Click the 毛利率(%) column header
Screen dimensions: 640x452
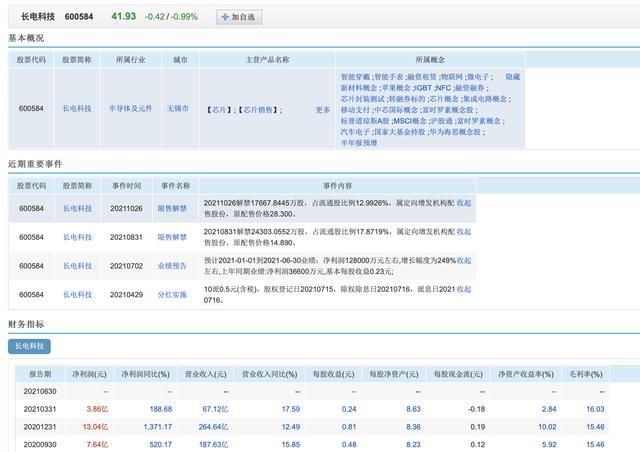click(x=586, y=374)
